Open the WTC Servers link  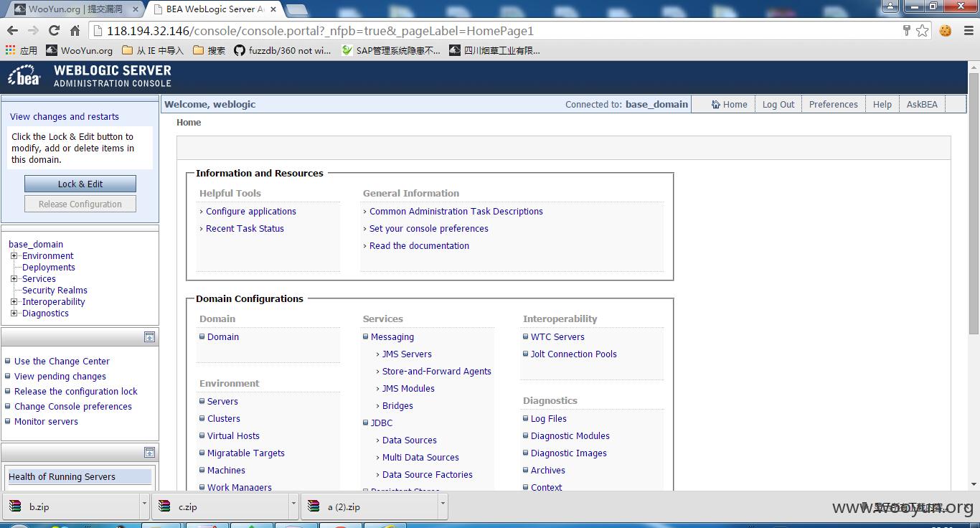(x=557, y=336)
